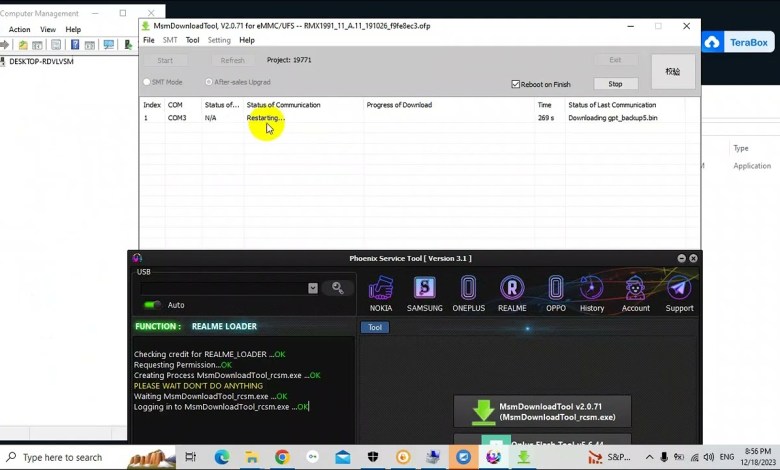Select the OPPO brand icon

(556, 290)
